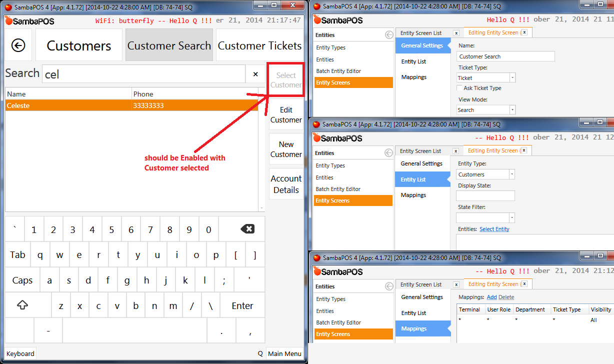Image resolution: width=614 pixels, height=364 pixels.
Task: Close Editing Entity Screen tab in middle window
Action: point(524,150)
